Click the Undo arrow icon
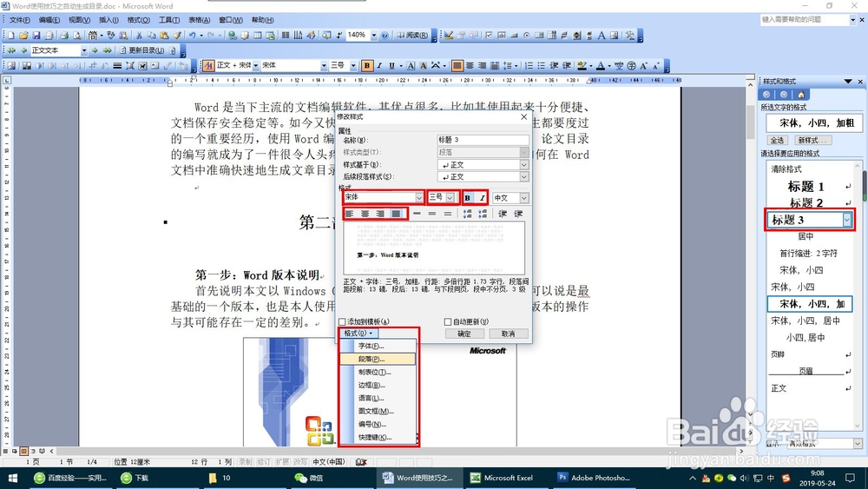The height and width of the screenshot is (489, 868). (x=192, y=36)
